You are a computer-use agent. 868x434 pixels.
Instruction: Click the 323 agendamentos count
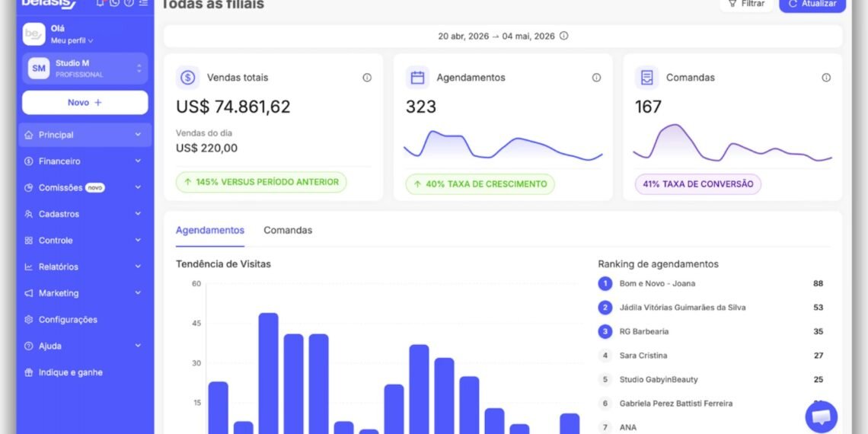421,107
